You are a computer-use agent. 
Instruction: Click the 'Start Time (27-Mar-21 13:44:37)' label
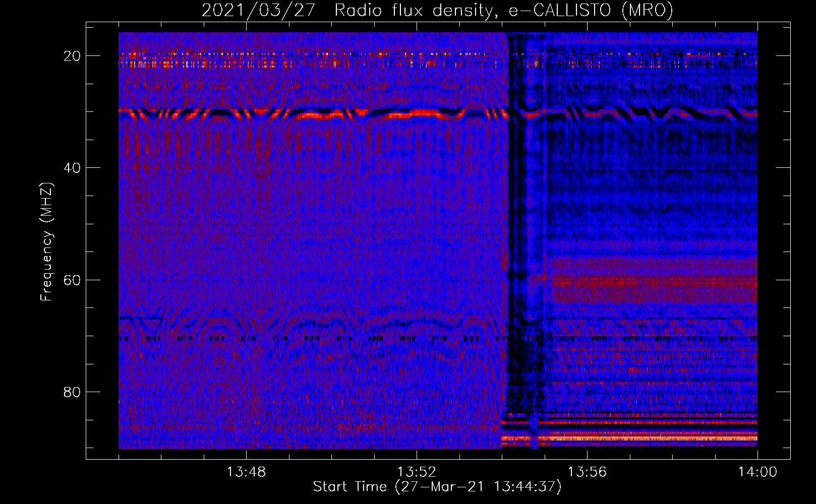437,487
